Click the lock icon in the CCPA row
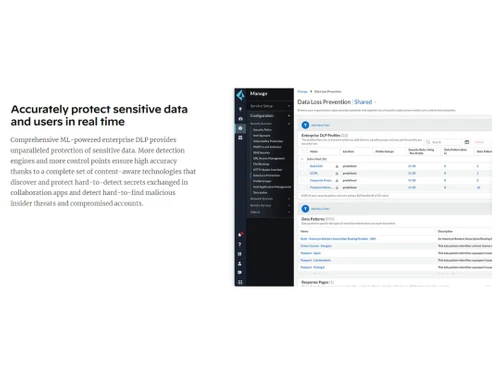The image size is (500, 375). (337, 173)
